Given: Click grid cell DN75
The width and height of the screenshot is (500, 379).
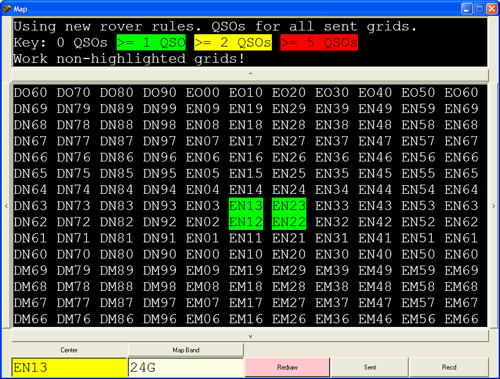Looking at the screenshot, I should point(73,173).
